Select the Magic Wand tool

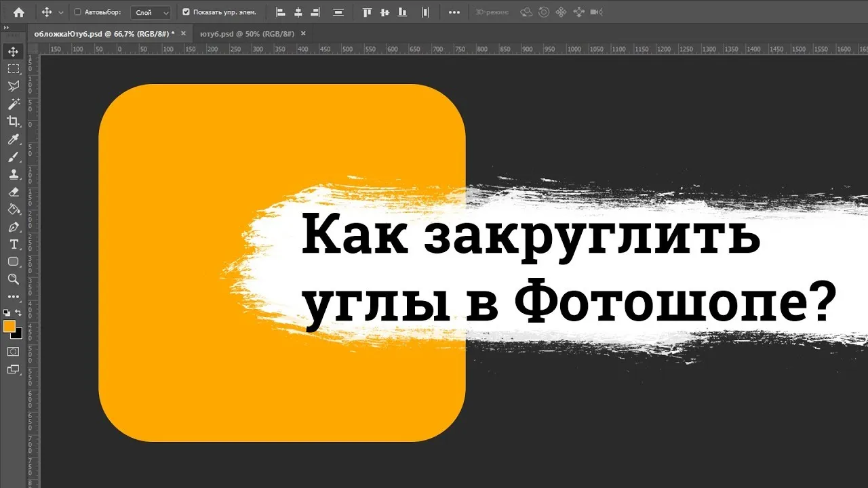coord(13,104)
